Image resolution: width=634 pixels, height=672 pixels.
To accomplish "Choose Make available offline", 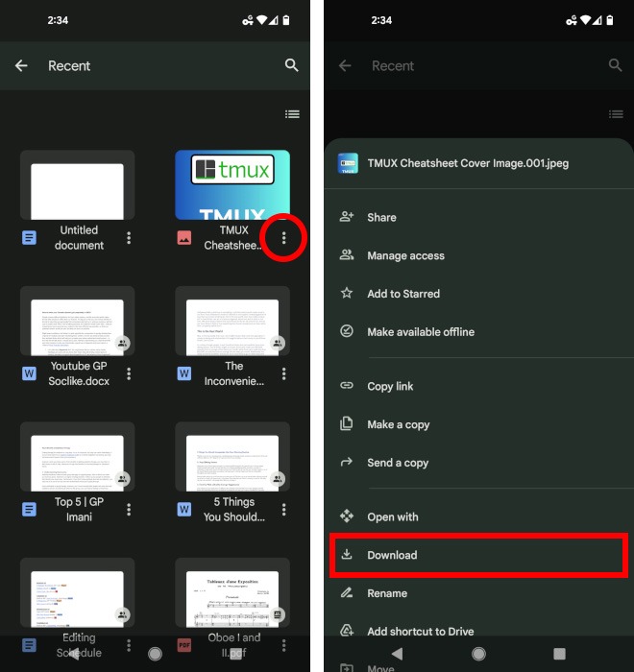I will pos(479,332).
